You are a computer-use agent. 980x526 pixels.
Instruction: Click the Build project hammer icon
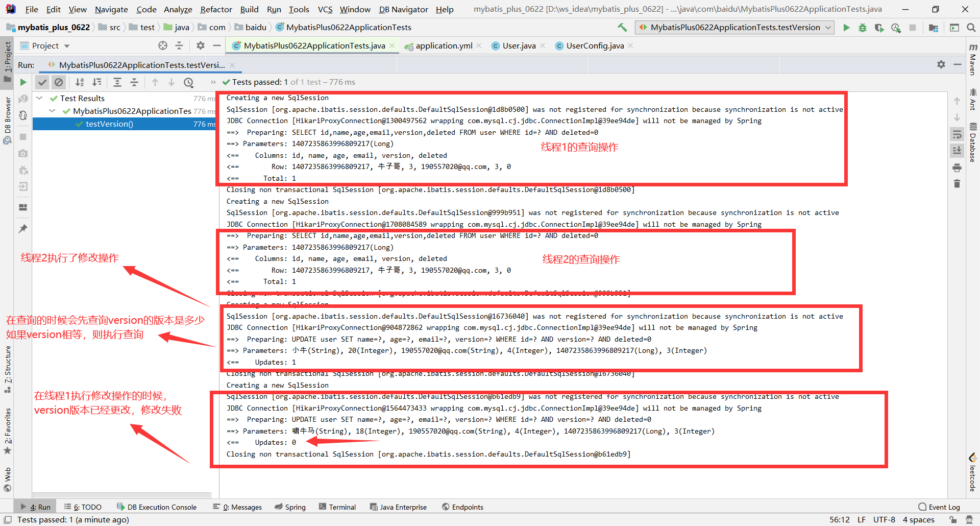622,28
